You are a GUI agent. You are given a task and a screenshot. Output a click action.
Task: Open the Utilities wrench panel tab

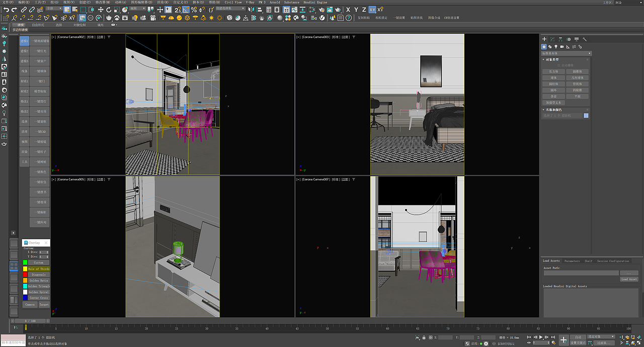pos(584,39)
